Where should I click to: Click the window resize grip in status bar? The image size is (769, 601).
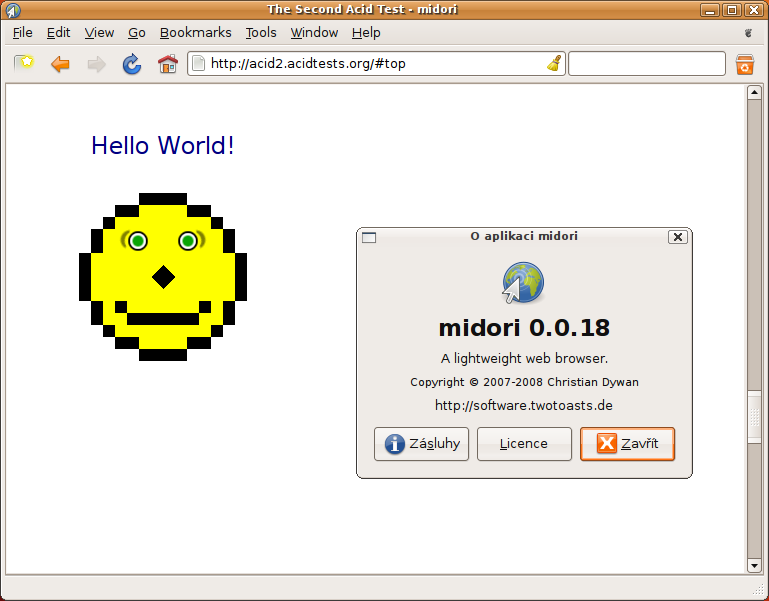coord(758,588)
